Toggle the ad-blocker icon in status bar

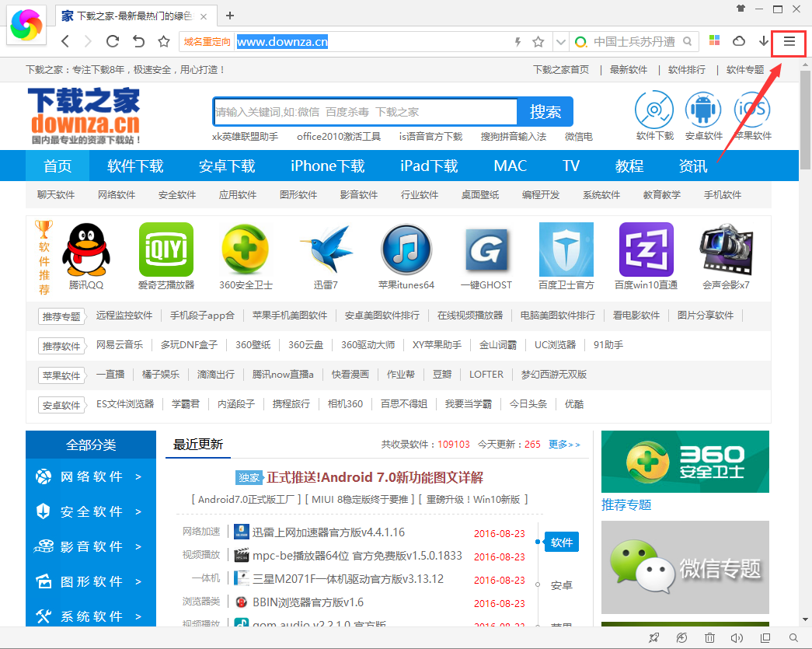click(x=681, y=638)
